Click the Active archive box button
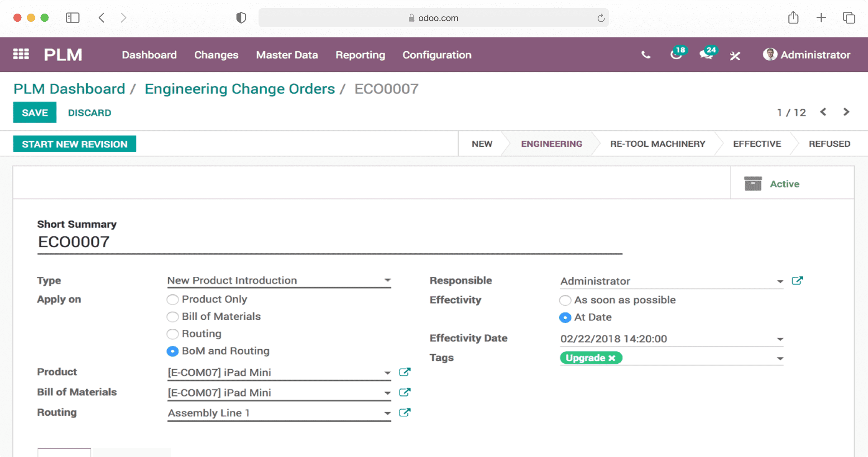868x457 pixels. pyautogui.click(x=772, y=184)
